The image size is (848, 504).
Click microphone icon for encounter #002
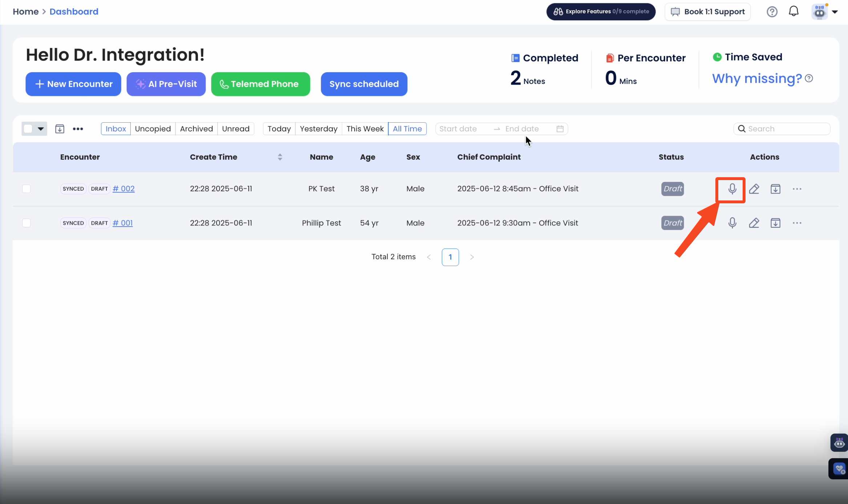pyautogui.click(x=732, y=189)
